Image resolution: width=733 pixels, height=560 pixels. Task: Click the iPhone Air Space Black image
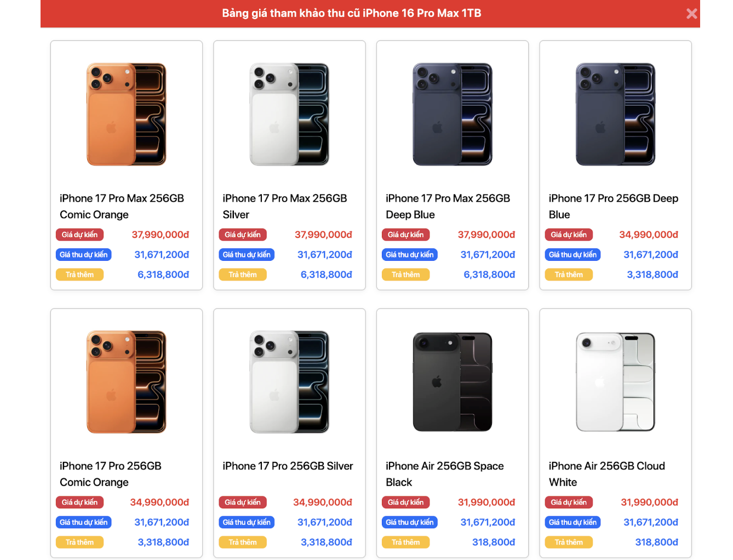[x=451, y=381]
